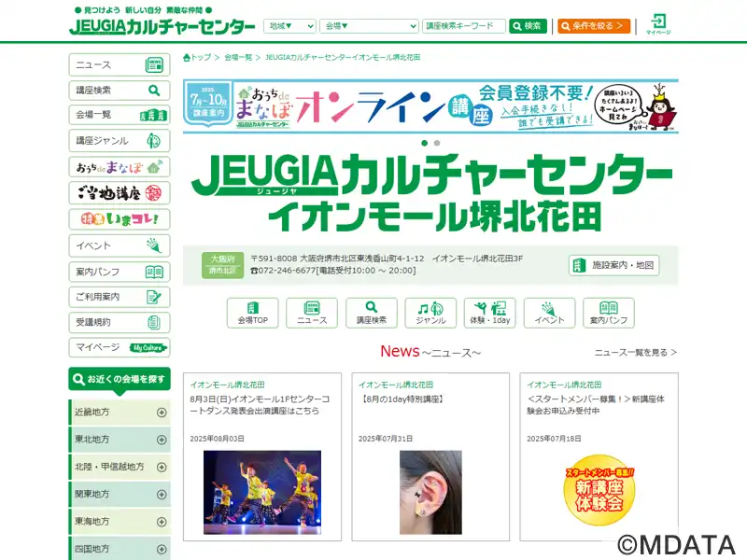The width and height of the screenshot is (747, 560).
Task: Expand 四国地方 region
Action: point(120,549)
